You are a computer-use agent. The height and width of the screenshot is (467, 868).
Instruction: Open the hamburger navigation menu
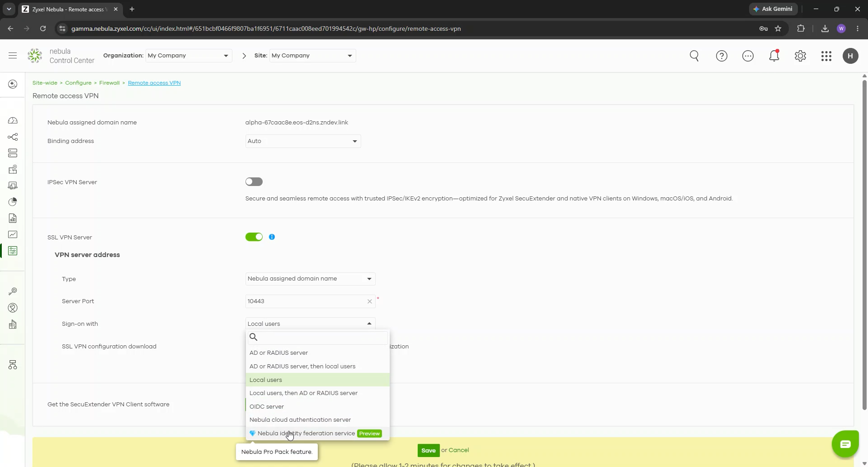click(13, 56)
